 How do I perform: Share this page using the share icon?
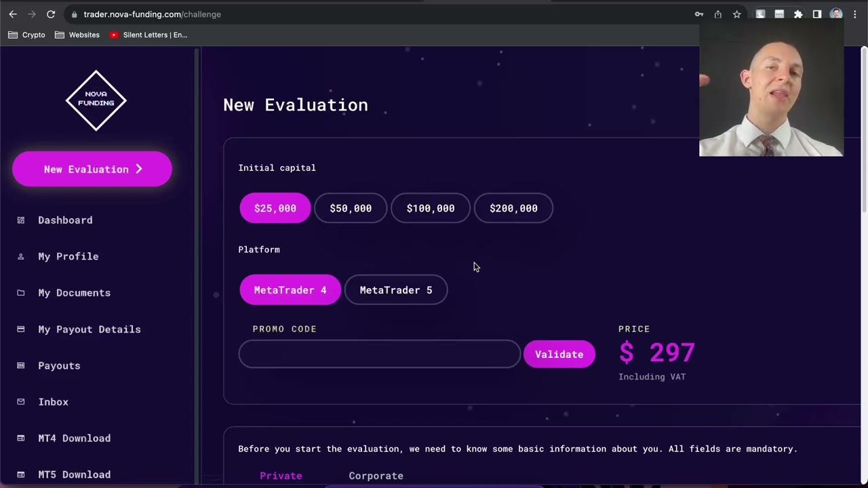[718, 14]
